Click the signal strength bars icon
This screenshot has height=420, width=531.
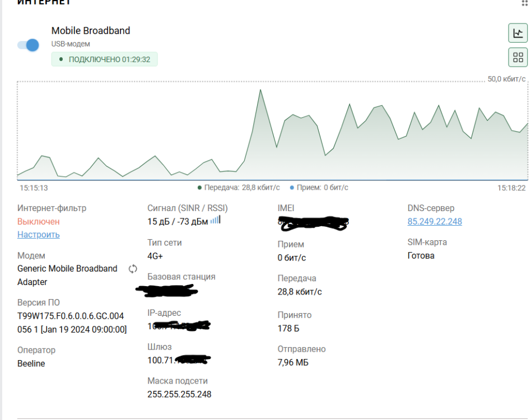[x=215, y=220]
